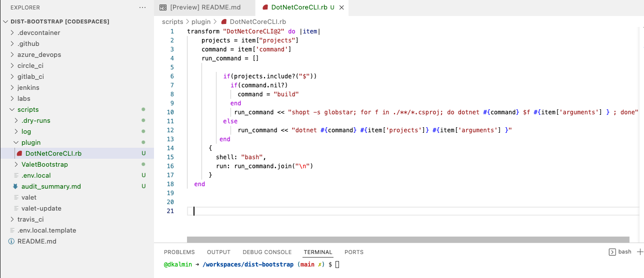Screen dimensions: 644x278
Task: Collapse the DIST-BOOTSTRAP root folder
Action: 5,21
